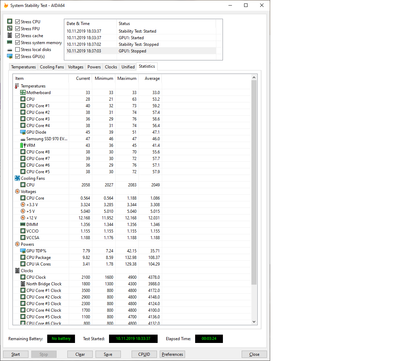Click the Samsung SSD 970 drive icon
This screenshot has width=400, height=361.
(23, 139)
